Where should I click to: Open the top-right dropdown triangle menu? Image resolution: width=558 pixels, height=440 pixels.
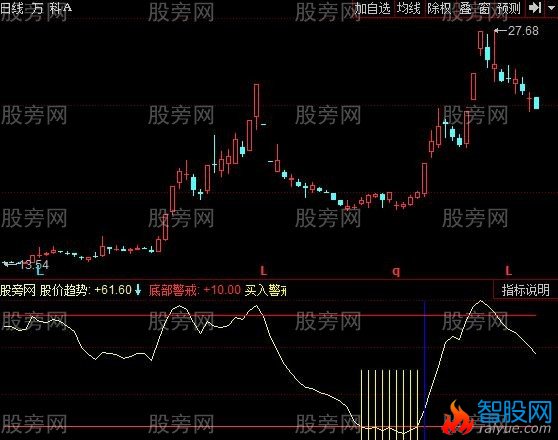(x=552, y=7)
